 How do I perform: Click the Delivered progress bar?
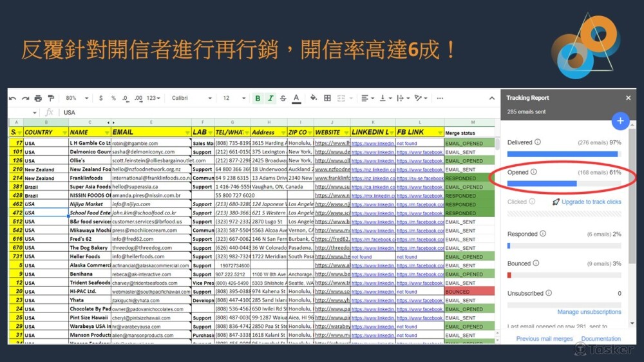pyautogui.click(x=564, y=154)
